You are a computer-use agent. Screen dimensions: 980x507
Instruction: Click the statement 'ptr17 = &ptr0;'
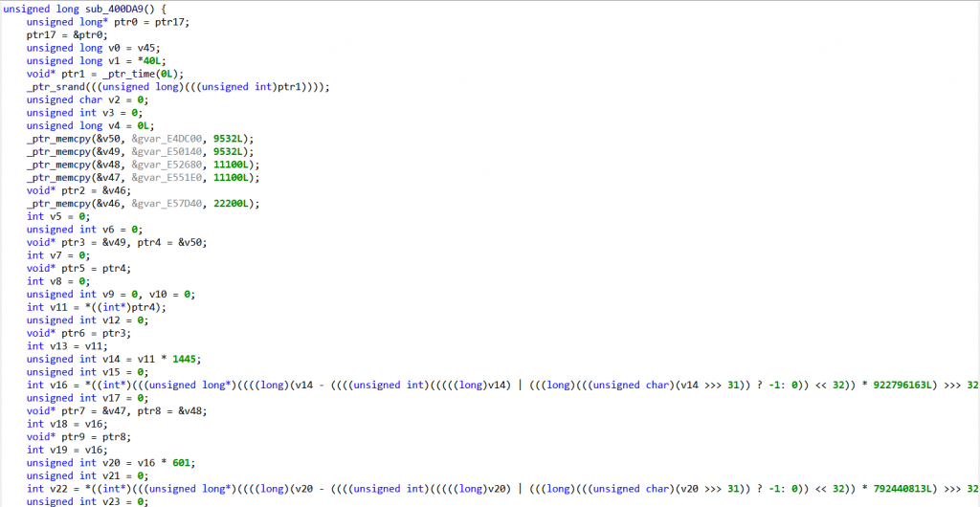point(67,35)
